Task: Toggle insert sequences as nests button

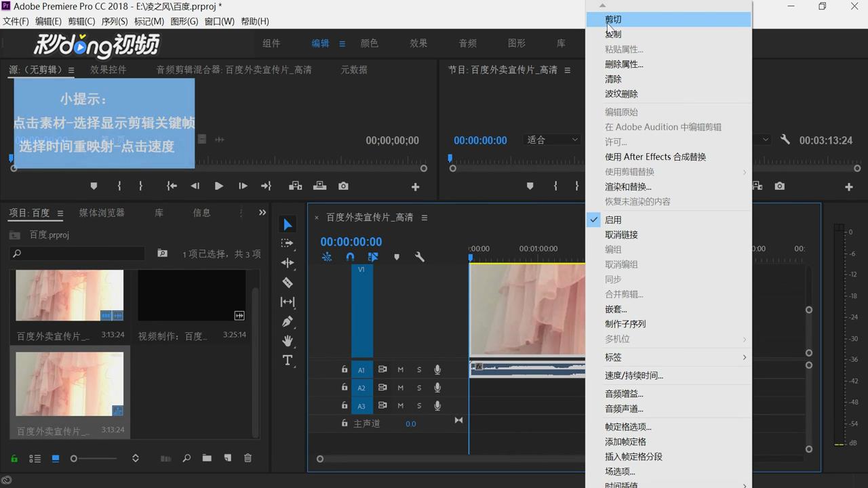Action: [x=327, y=257]
